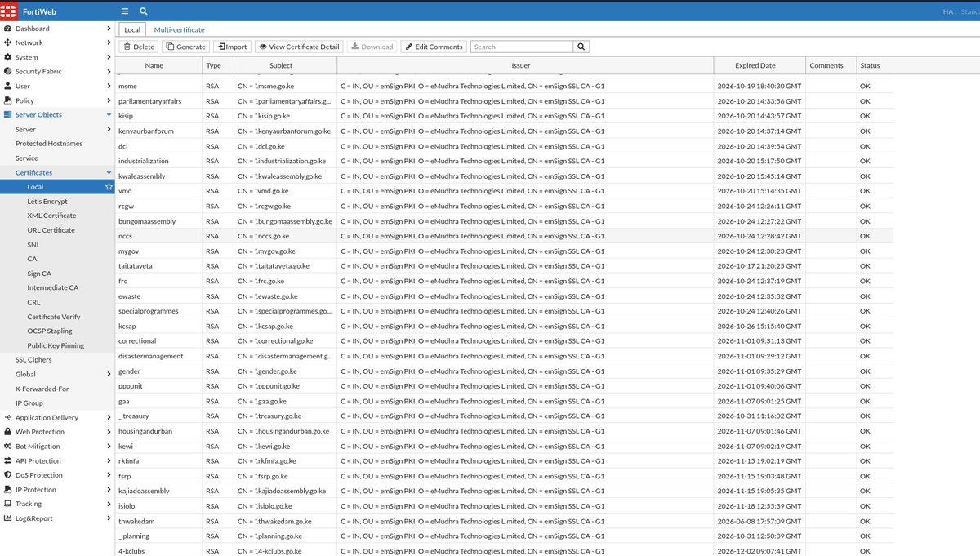Click the Network icon in sidebar
Image resolution: width=980 pixels, height=556 pixels.
(8, 42)
